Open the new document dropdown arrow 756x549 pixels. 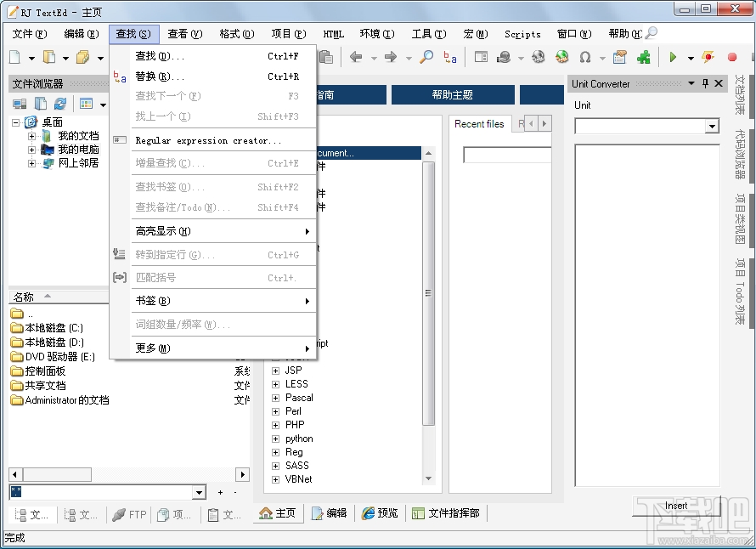click(x=31, y=59)
